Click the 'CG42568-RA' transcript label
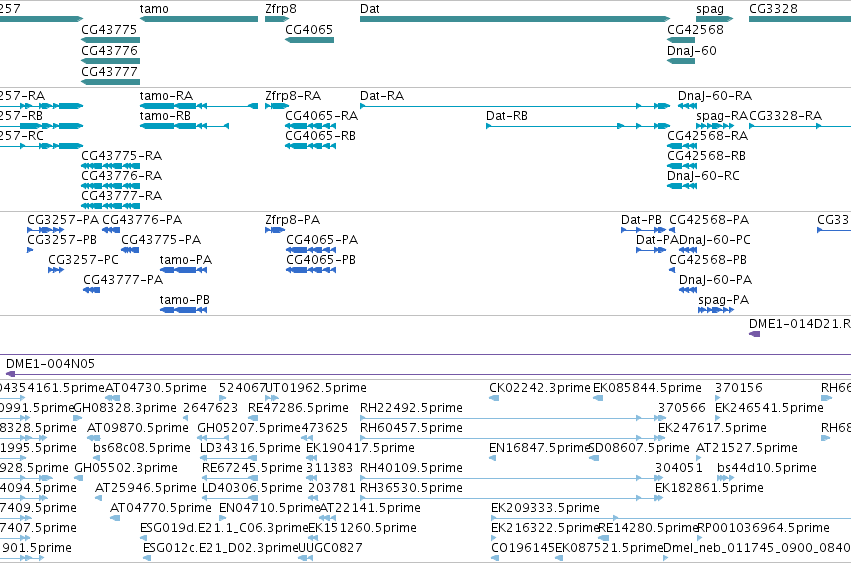Screen dimensions: 851x563 point(707,136)
